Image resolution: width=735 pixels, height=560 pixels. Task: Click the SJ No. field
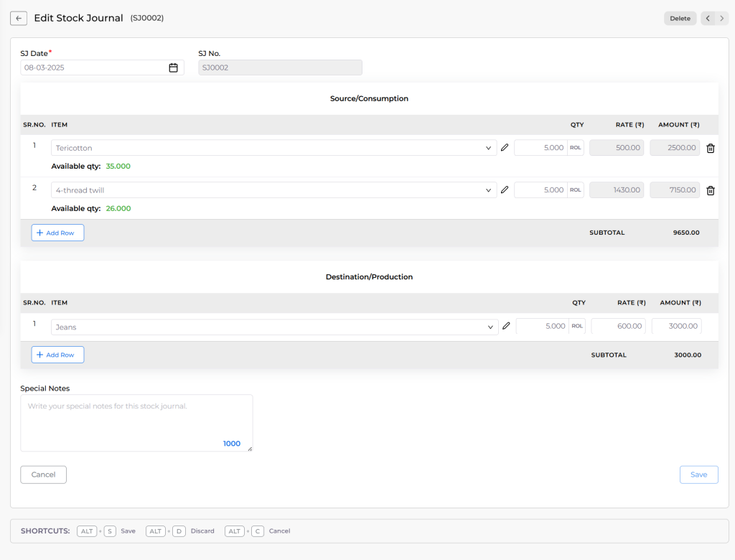(x=281, y=67)
